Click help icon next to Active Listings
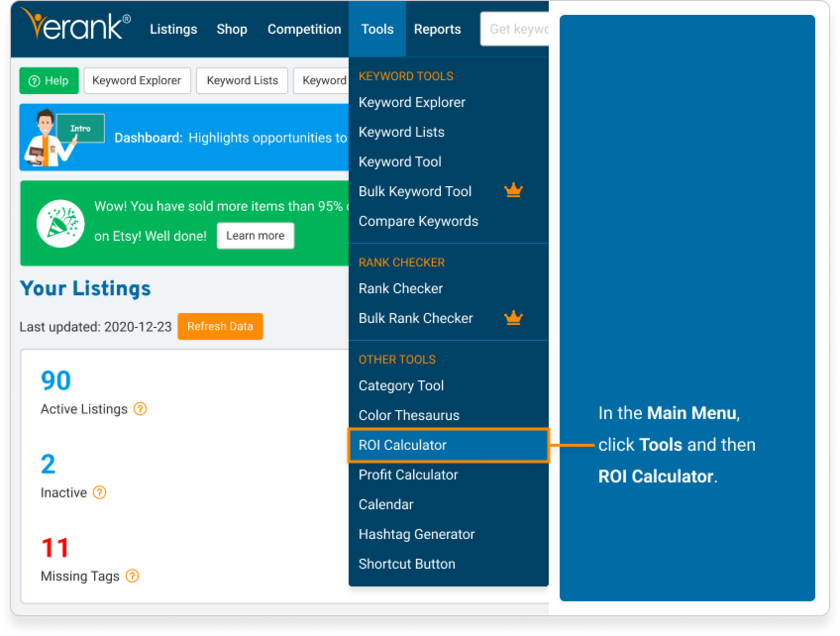Image resolution: width=840 pixels, height=636 pixels. [x=140, y=409]
